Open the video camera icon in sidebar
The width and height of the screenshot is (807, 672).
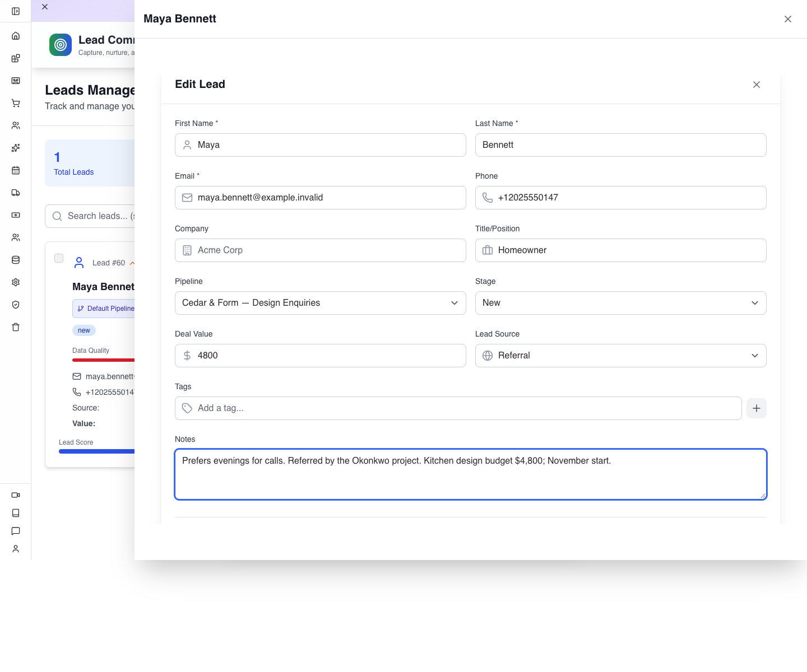coord(16,495)
